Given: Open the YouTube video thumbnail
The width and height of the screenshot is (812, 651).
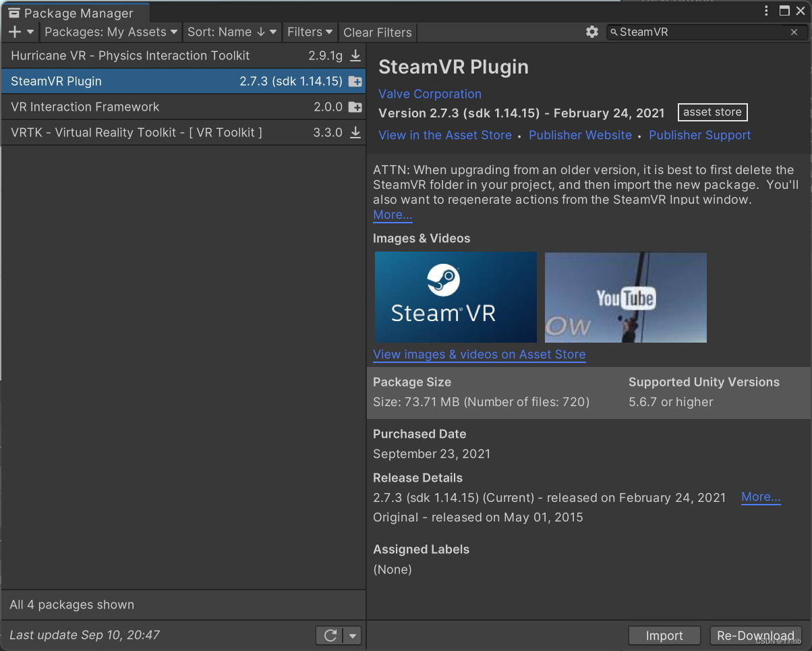Looking at the screenshot, I should click(626, 297).
